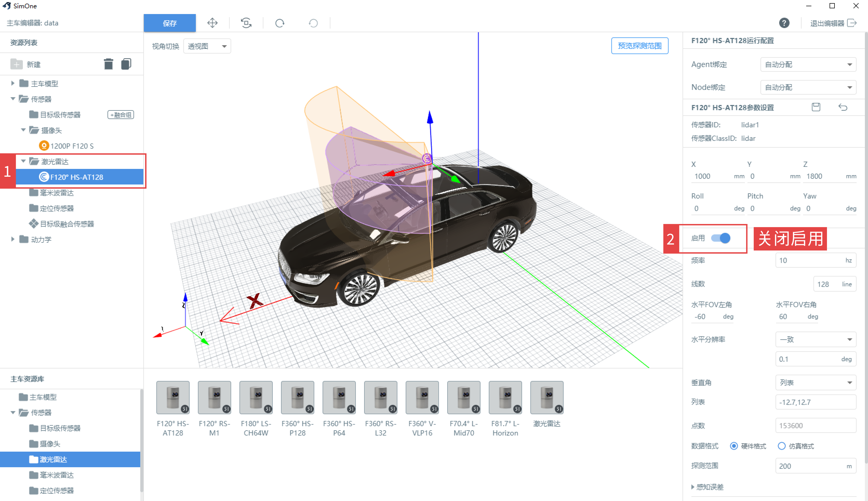
Task: Open help via the question mark icon
Action: point(784,23)
